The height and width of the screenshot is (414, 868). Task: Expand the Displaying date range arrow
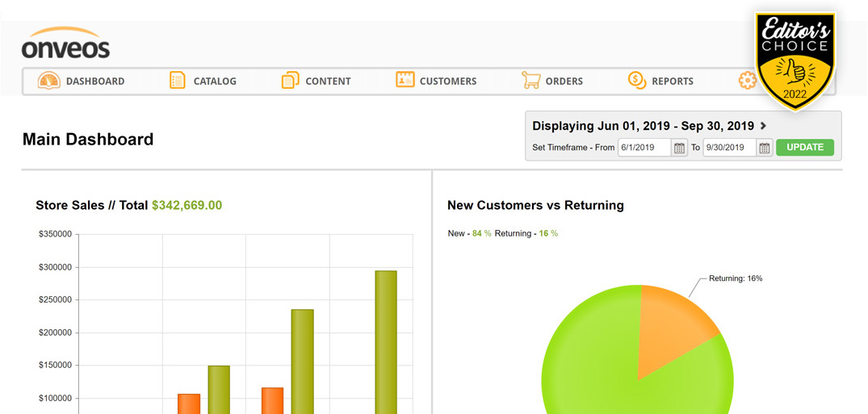point(763,126)
